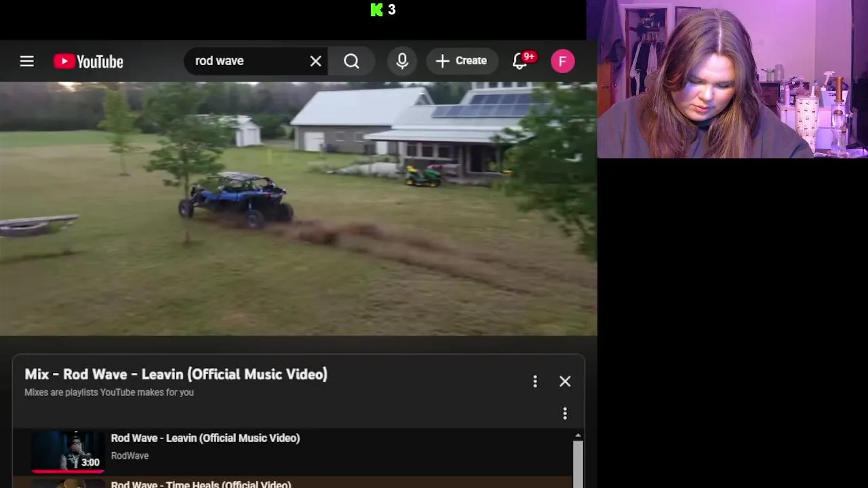Viewport: 868px width, 488px height.
Task: Run search with magnifier button
Action: (351, 61)
